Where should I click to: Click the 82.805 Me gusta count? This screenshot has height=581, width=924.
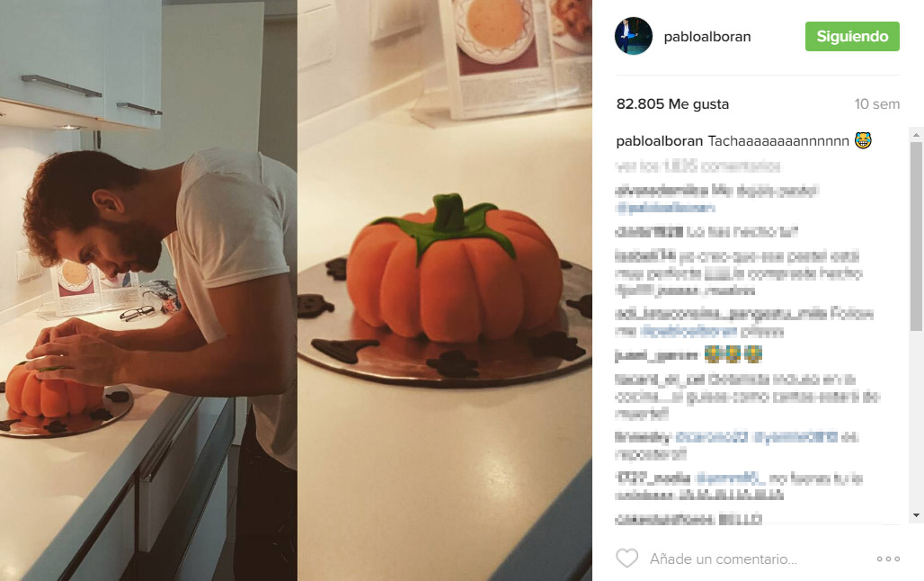(x=672, y=104)
